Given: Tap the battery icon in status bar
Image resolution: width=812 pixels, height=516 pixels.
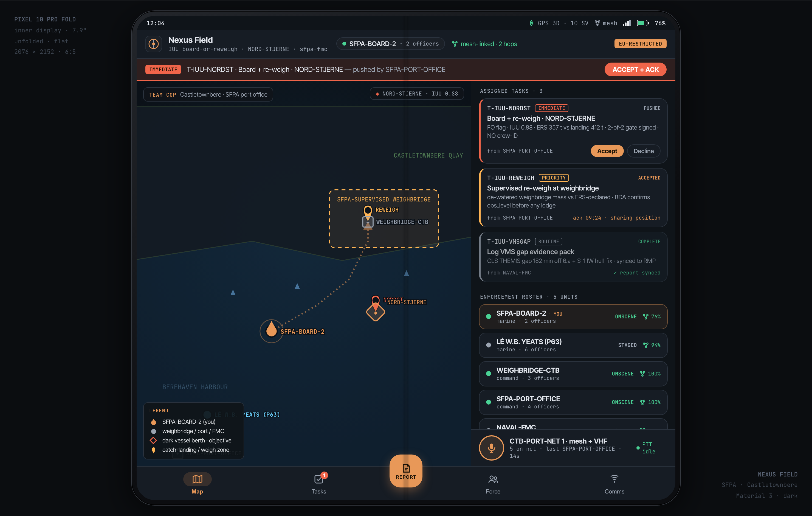Looking at the screenshot, I should click(x=642, y=23).
